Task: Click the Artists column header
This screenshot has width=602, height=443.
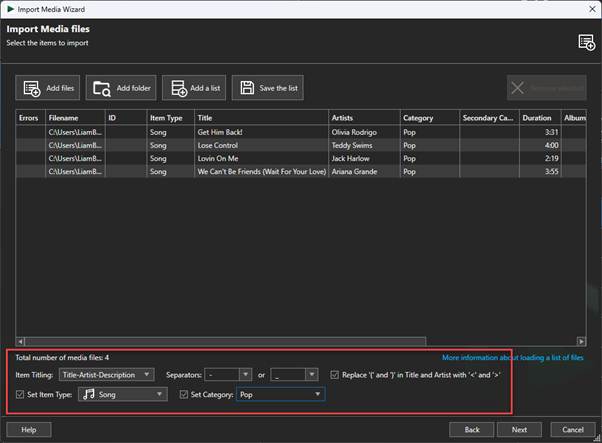Action: [x=364, y=118]
